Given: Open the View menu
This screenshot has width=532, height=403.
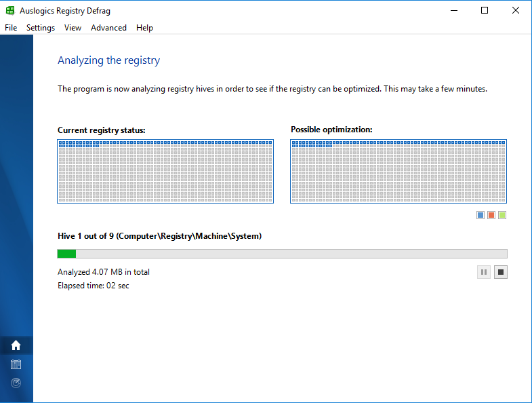Looking at the screenshot, I should [x=73, y=28].
